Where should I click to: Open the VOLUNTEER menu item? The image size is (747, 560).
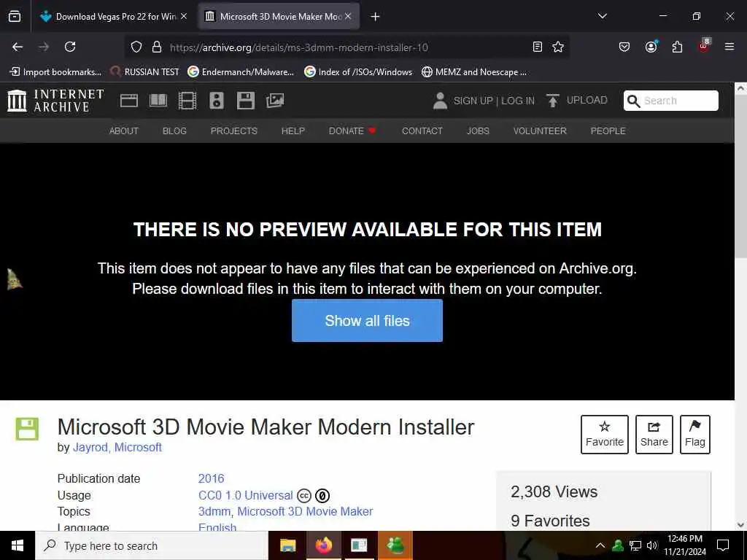[540, 131]
